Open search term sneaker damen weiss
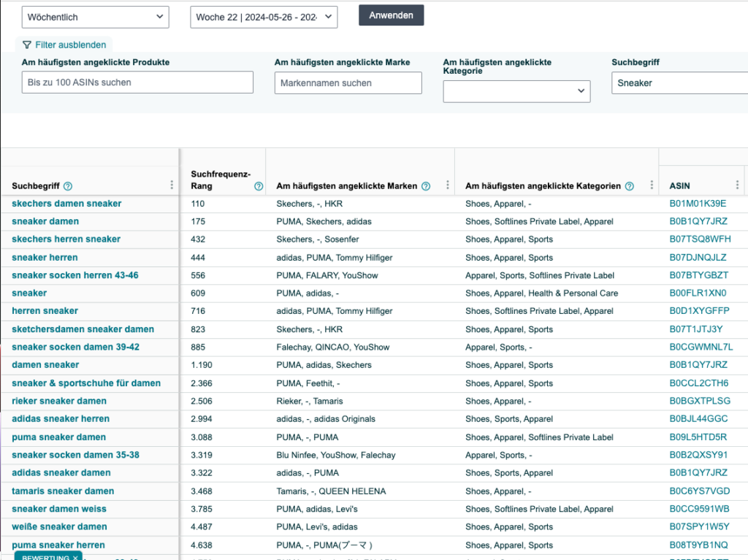This screenshot has height=560, width=748. pyautogui.click(x=59, y=509)
